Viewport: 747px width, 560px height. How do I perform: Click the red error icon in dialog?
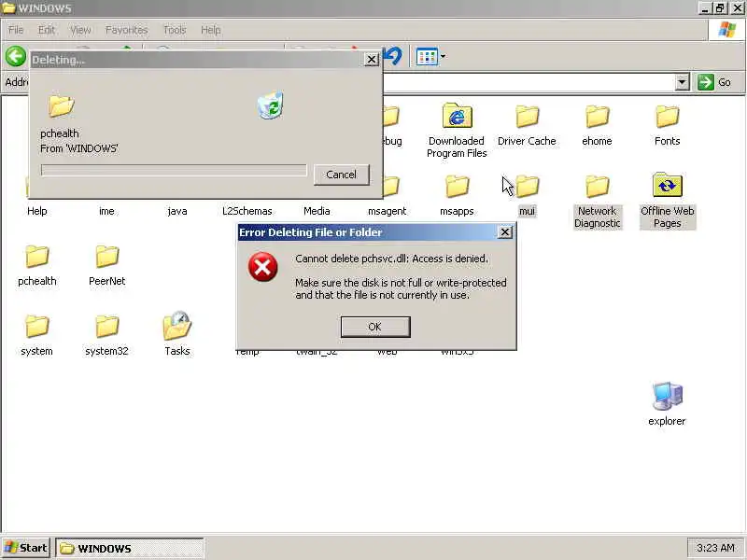pos(262,267)
